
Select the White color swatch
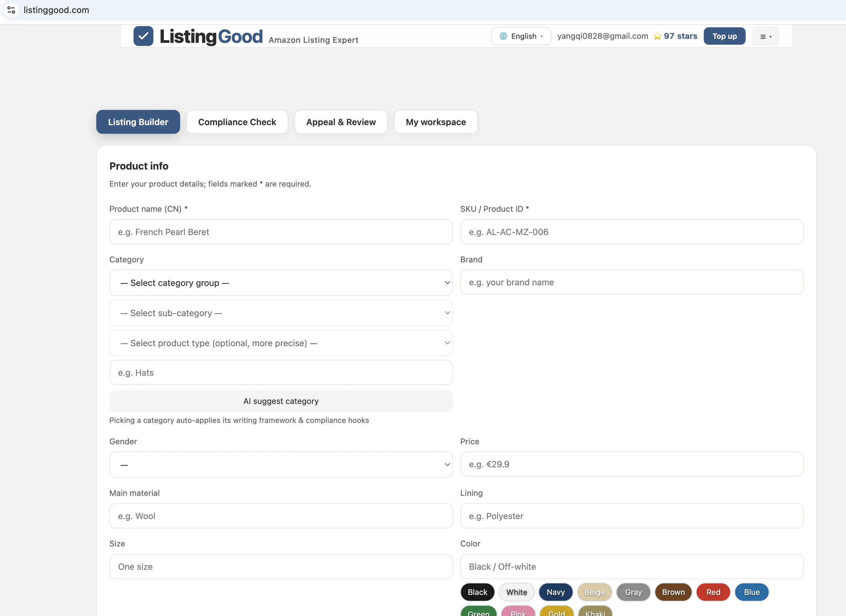(516, 592)
